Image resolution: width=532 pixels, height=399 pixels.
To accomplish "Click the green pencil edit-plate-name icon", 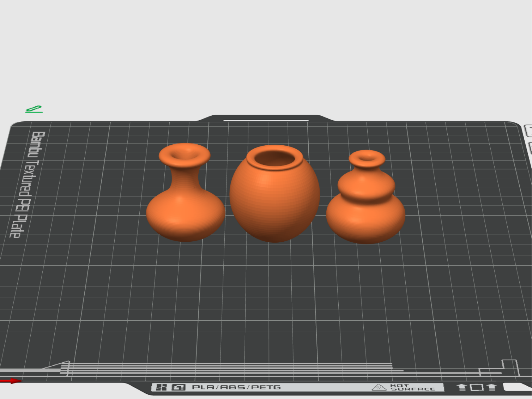I will [x=34, y=109].
